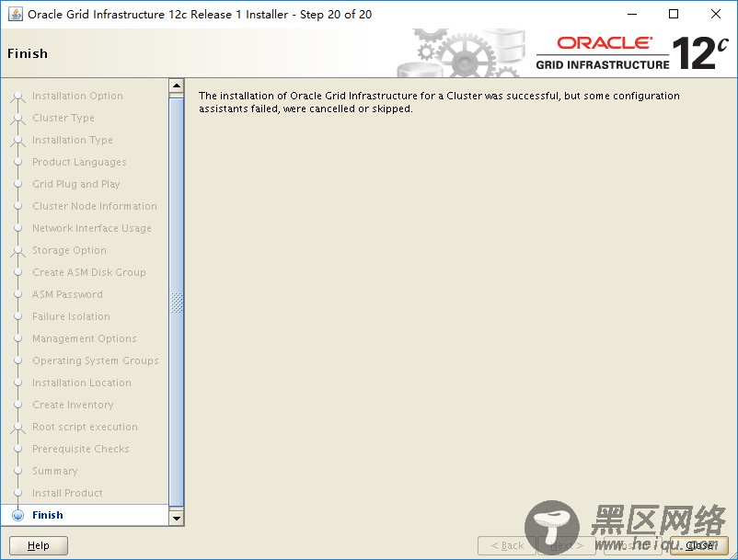The image size is (738, 560).
Task: Select the Grid Plug and Play step
Action: point(76,184)
